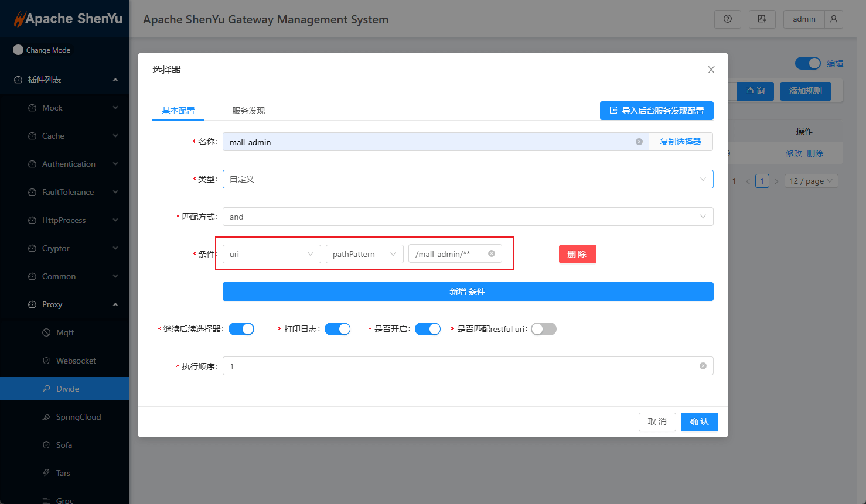Clear the name field with its X icon
The height and width of the screenshot is (504, 866).
click(x=639, y=142)
